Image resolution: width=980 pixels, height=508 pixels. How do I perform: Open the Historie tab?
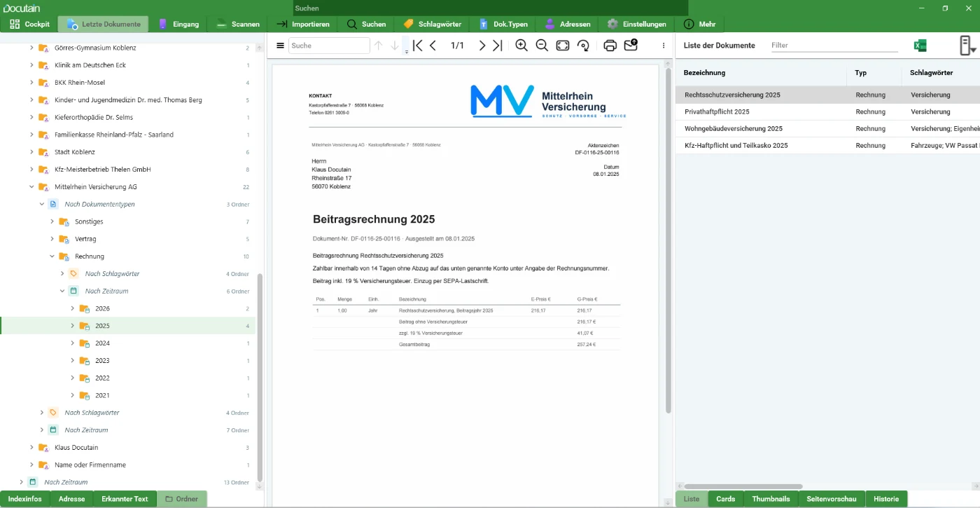pyautogui.click(x=886, y=499)
